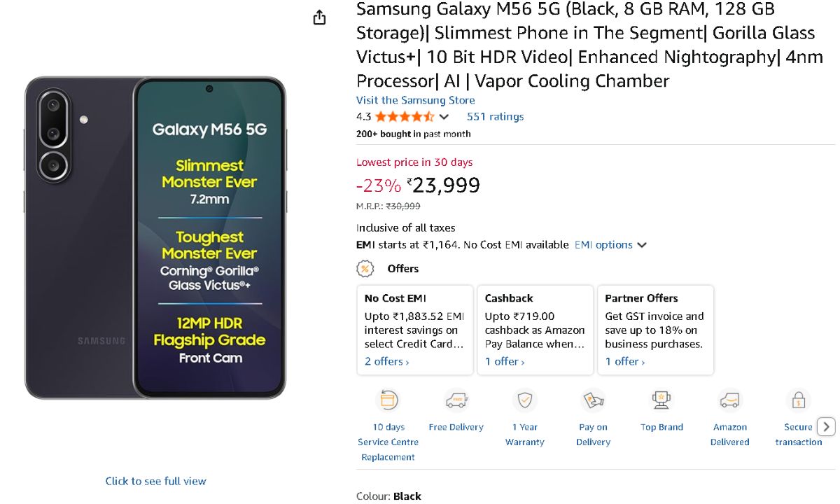Viewport: 840px width, 504px height.
Task: Click to see full view link
Action: tap(155, 481)
